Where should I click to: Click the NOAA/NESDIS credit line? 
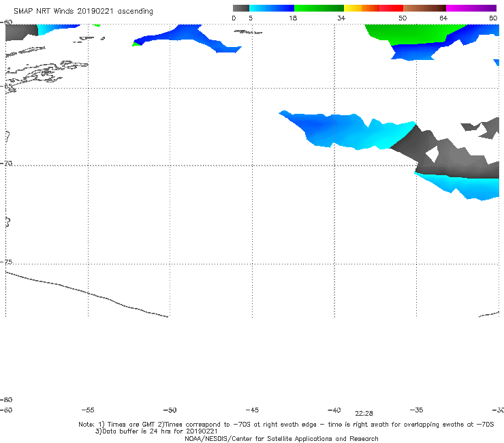coord(281,439)
